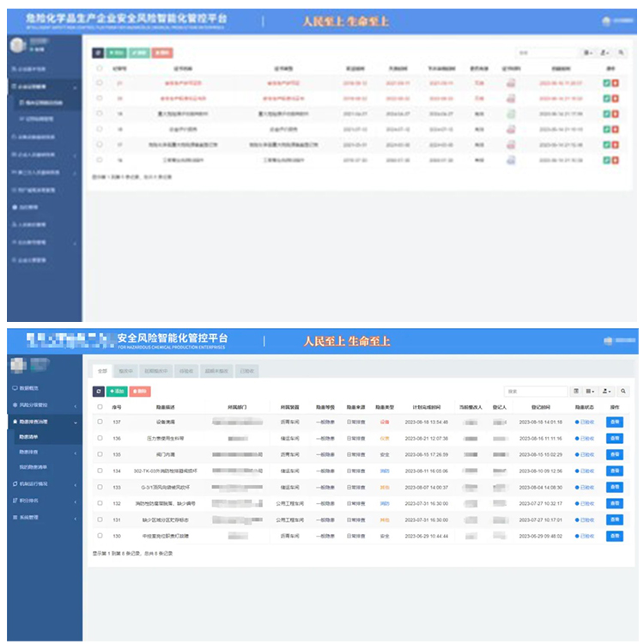644x644 pixels.
Task: Open the columns dropdown in the hazard list toolbar
Action: 591,392
